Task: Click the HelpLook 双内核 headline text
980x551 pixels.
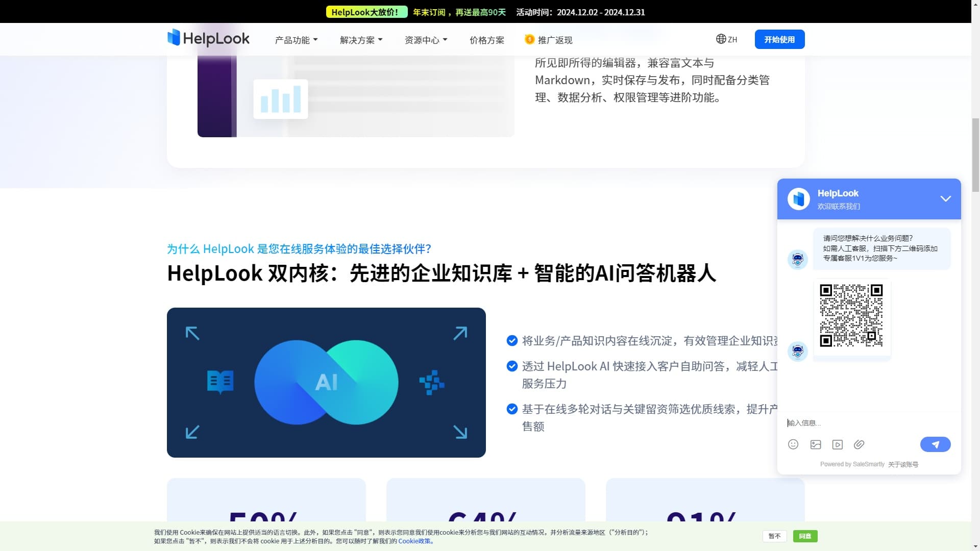Action: coord(442,273)
